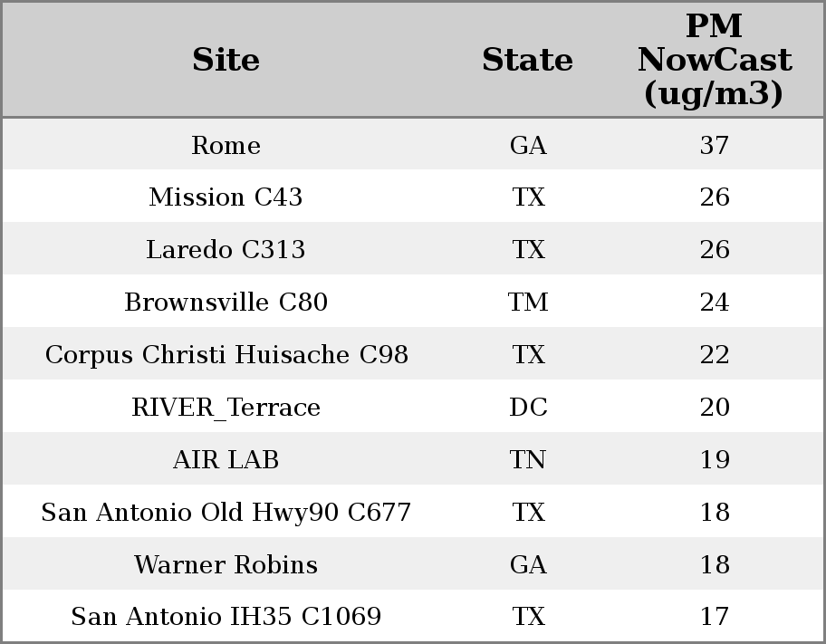This screenshot has height=644, width=826.
Task: Select the RIVER_Terrace site cell
Action: tap(226, 407)
